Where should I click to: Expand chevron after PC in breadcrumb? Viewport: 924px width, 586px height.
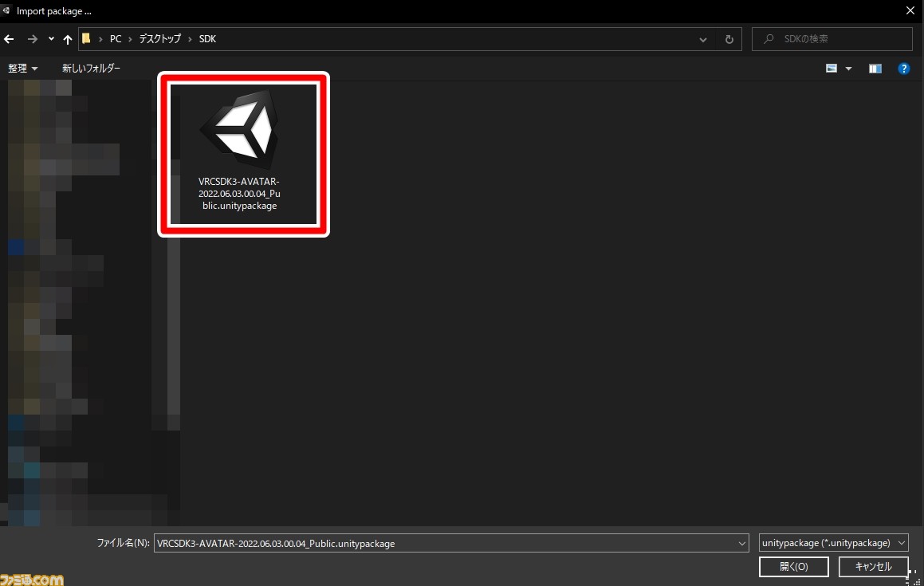point(130,39)
